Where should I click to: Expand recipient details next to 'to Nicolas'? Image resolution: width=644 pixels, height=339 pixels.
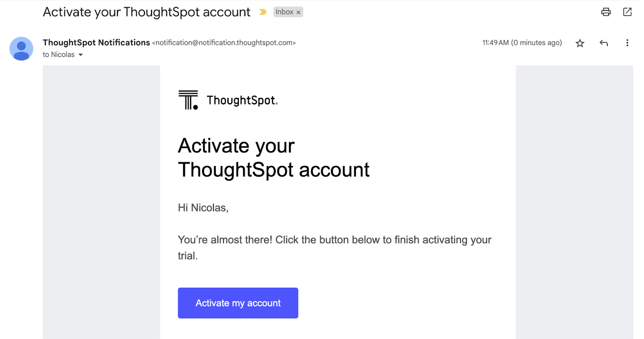pos(80,55)
